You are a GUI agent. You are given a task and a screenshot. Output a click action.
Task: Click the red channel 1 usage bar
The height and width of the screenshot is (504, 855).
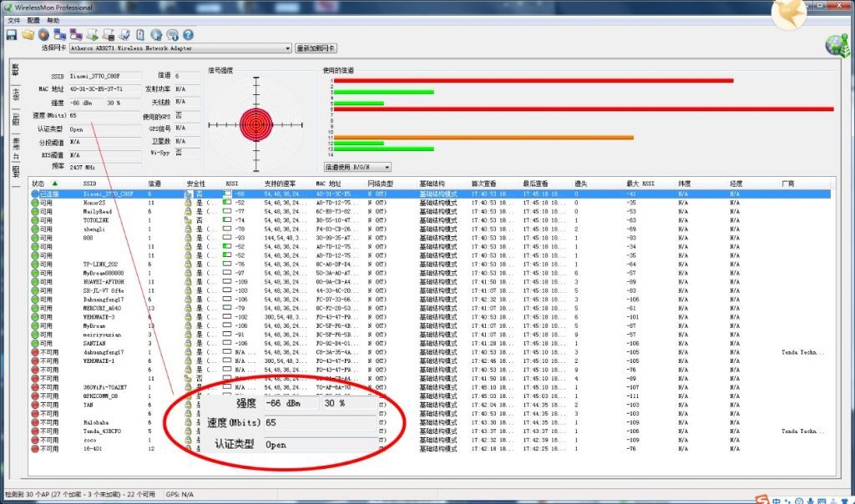[x=534, y=81]
